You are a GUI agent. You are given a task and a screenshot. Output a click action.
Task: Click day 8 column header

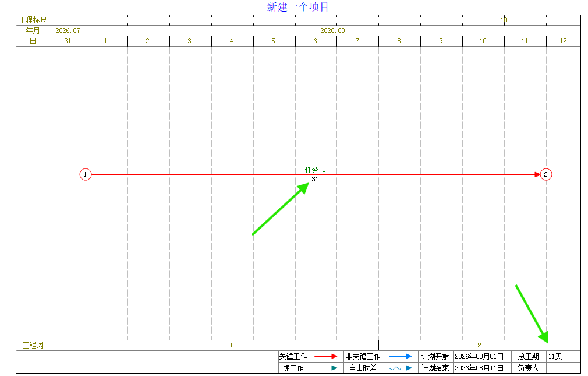click(x=399, y=41)
